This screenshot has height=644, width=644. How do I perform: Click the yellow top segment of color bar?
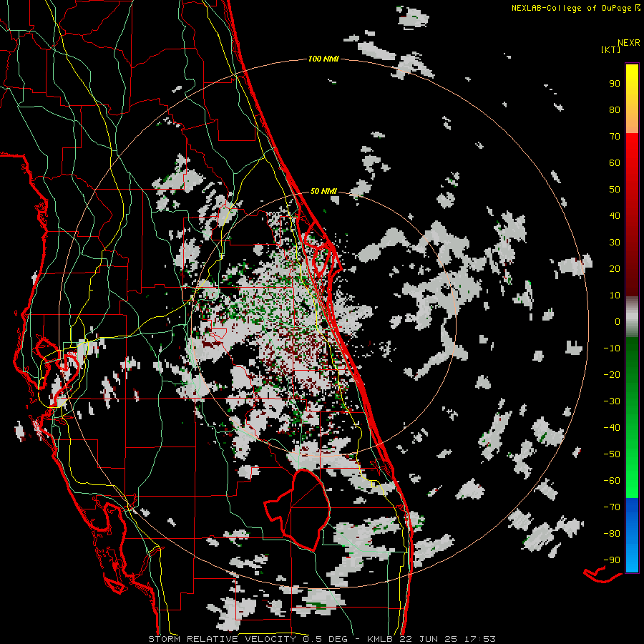tap(632, 99)
